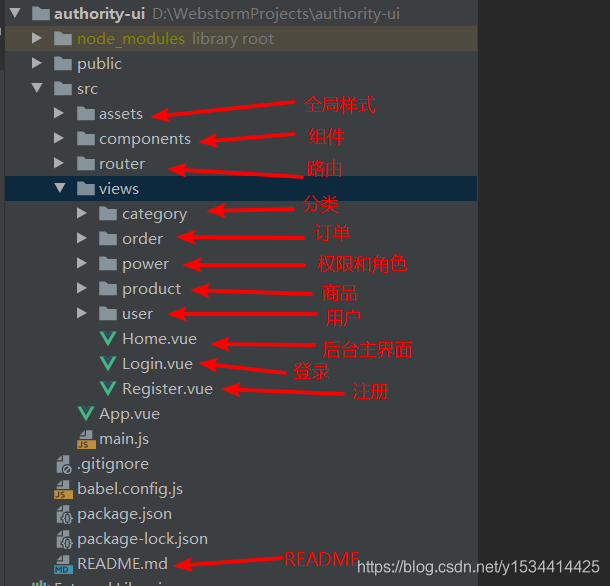This screenshot has height=586, width=610.
Task: Select the router folder name
Action: (x=122, y=164)
